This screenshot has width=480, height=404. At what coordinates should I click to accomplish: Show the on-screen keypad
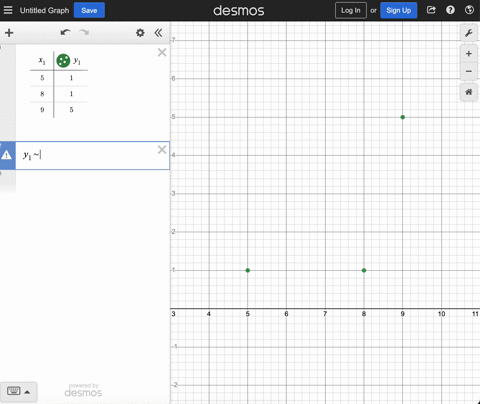18,392
